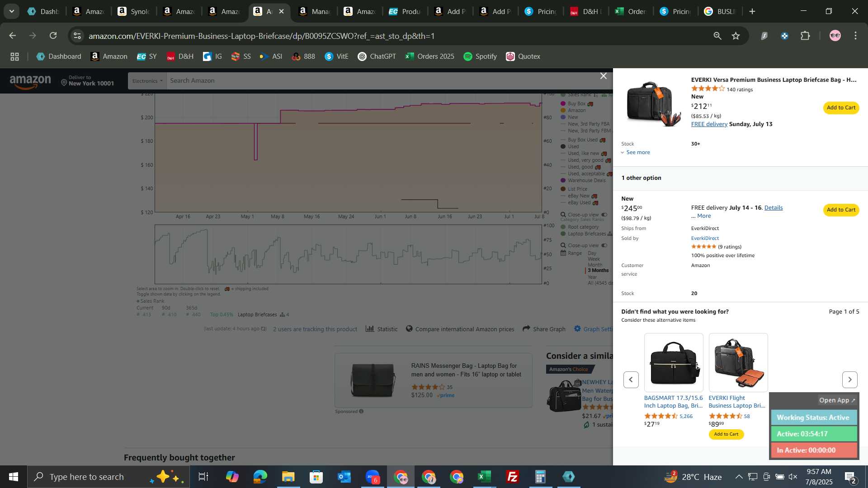This screenshot has width=868, height=488.
Task: Open File Explorer from the taskbar
Action: tap(288, 477)
